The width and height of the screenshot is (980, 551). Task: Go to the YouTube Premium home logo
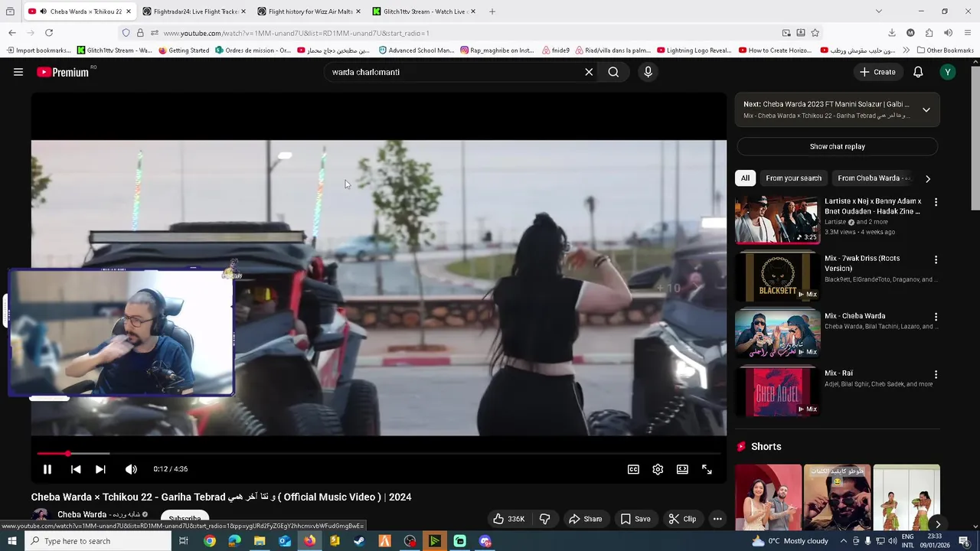coord(63,72)
